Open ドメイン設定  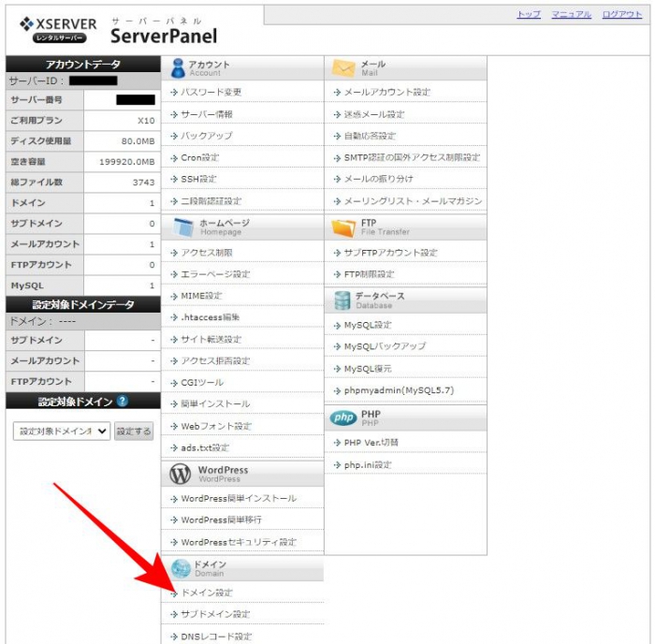[207, 593]
